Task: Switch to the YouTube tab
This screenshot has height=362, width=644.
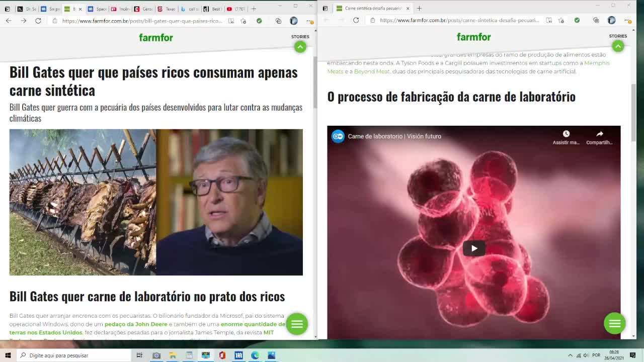Action: [236, 9]
